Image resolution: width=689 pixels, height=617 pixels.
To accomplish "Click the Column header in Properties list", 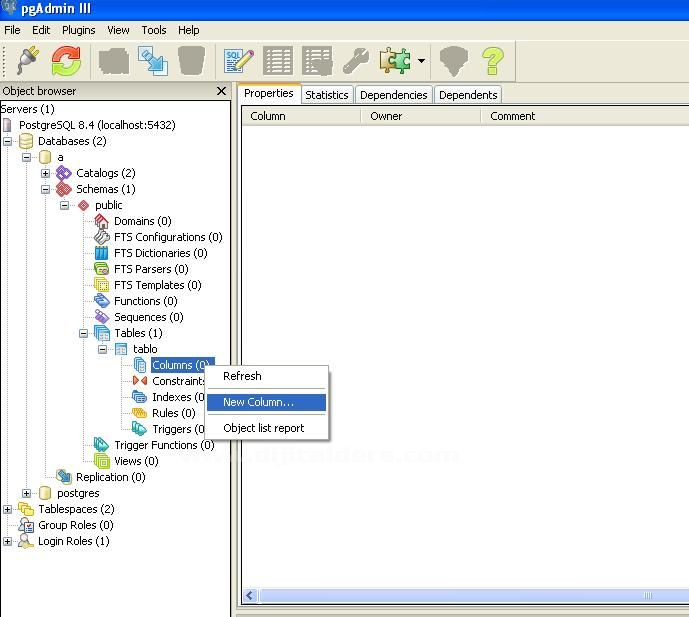I will coord(301,116).
